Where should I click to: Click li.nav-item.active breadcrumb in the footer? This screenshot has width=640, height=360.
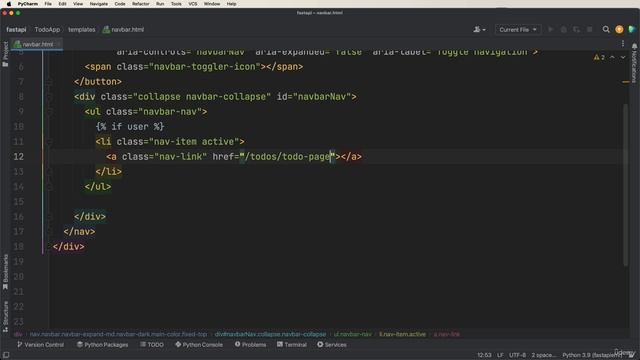pyautogui.click(x=402, y=334)
